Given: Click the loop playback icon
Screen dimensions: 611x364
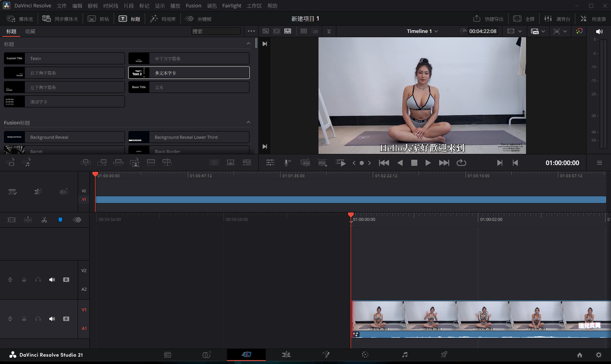Looking at the screenshot, I should (x=461, y=163).
